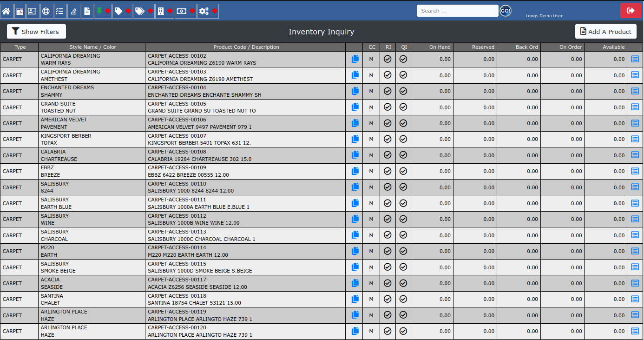
Task: Open the checklist tasks icon
Action: click(59, 11)
